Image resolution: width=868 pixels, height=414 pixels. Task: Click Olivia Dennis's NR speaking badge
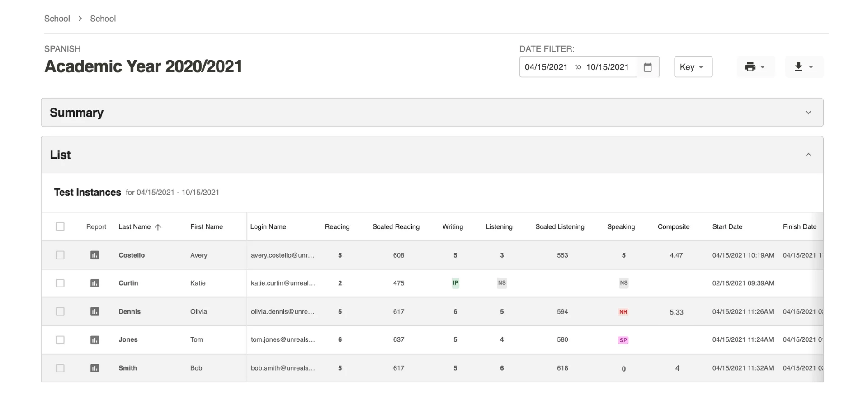(623, 312)
